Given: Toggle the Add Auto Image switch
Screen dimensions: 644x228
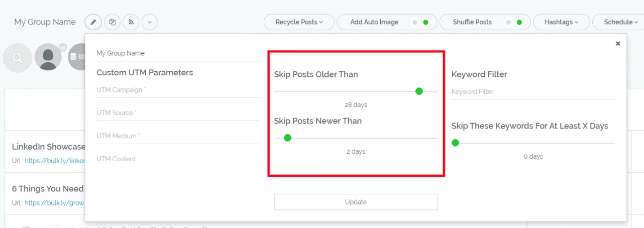Looking at the screenshot, I should [x=420, y=22].
